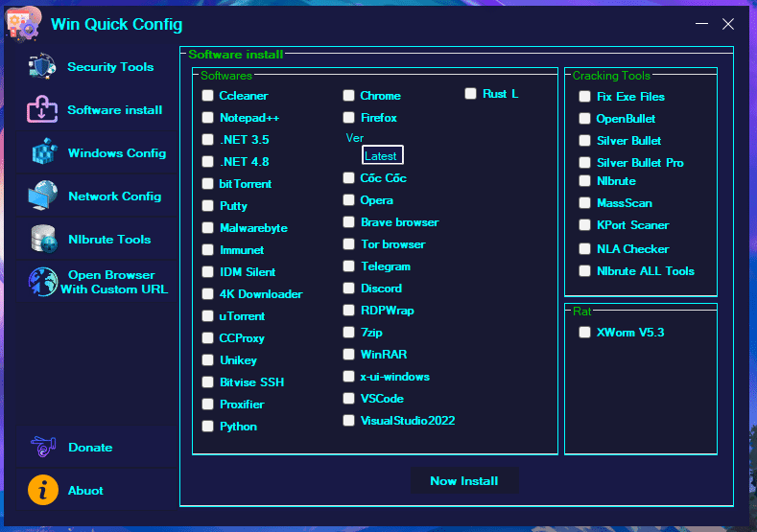The image size is (757, 532).
Task: Tick the Discord checkbox
Action: click(x=348, y=288)
